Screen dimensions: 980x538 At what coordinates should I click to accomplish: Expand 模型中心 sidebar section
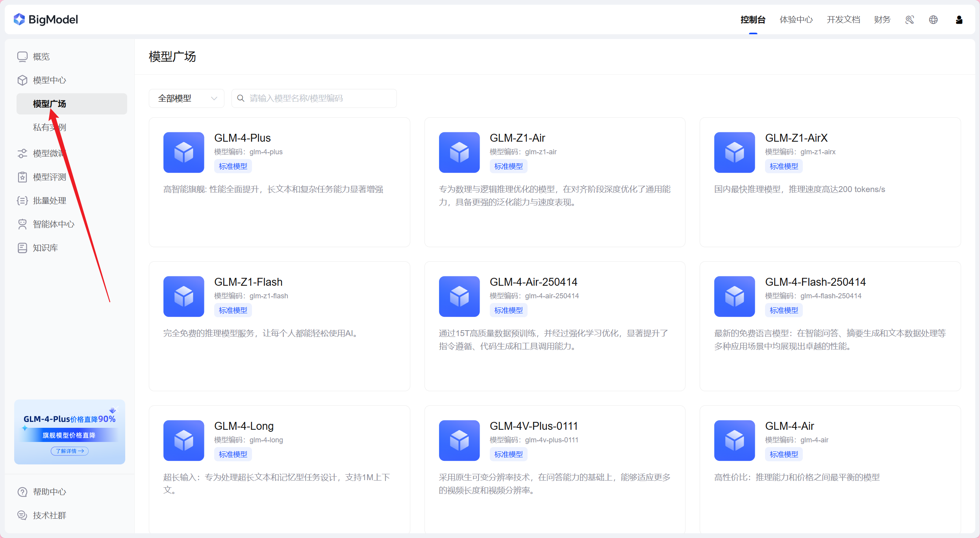coord(50,80)
